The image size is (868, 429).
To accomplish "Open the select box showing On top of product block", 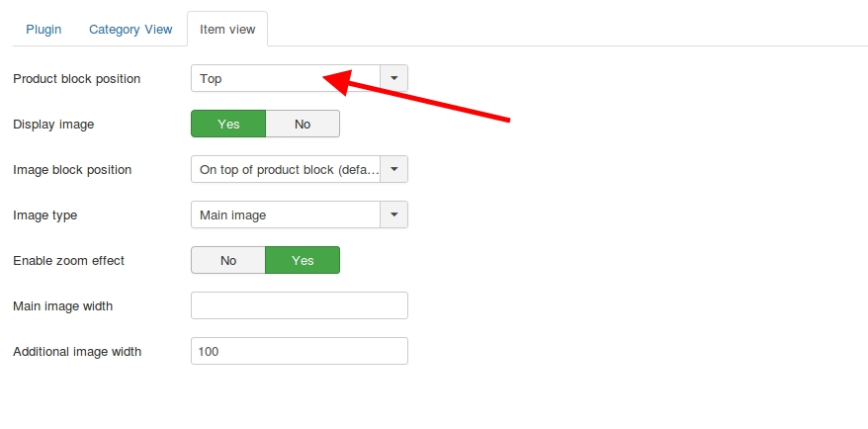I will coord(300,169).
